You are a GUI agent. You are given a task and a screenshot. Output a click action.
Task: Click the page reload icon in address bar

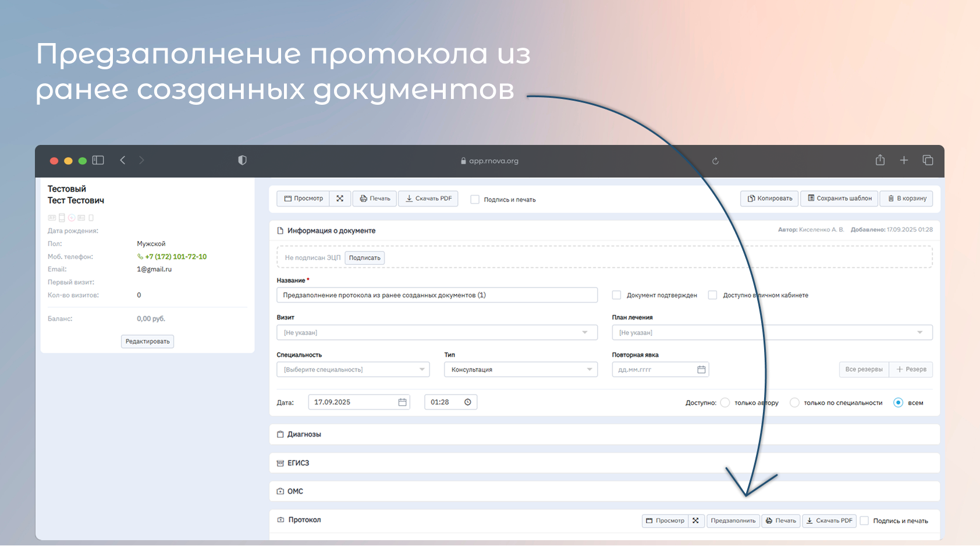(x=715, y=161)
